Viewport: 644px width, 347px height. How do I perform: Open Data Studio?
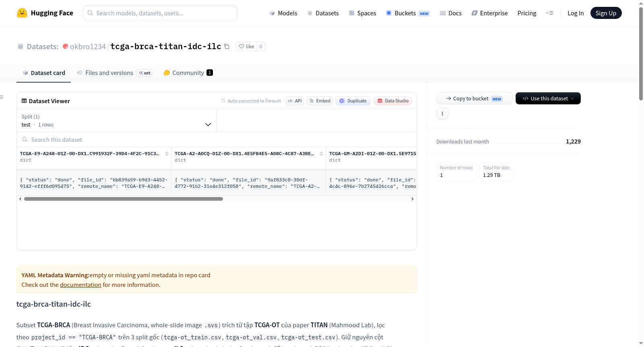click(393, 101)
